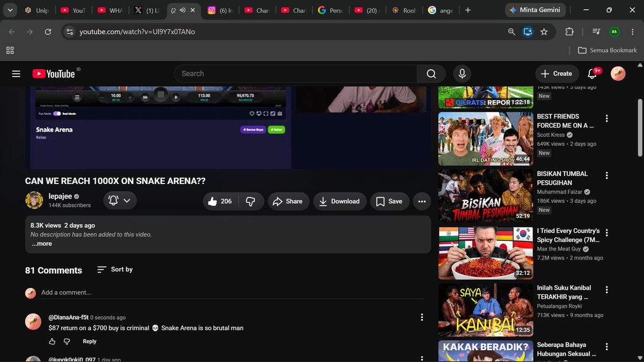This screenshot has height=362, width=644.
Task: Open browser zoom magnifier in address bar
Action: point(512,32)
